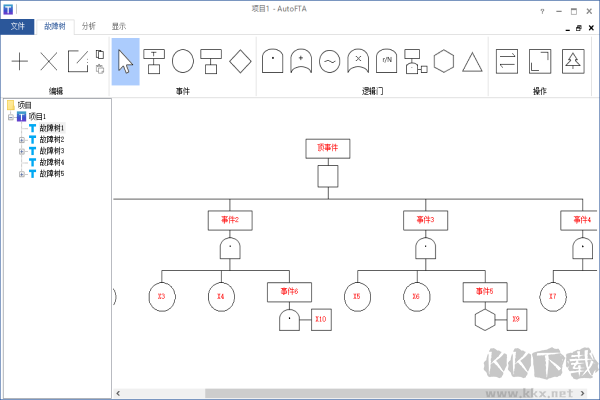Image resolution: width=600 pixels, height=400 pixels.
Task: Click the delete (X) icon in 编辑 group
Action: point(49,61)
